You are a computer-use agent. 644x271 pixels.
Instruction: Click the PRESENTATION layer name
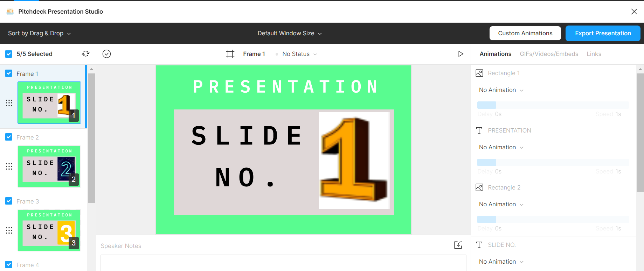pos(509,130)
